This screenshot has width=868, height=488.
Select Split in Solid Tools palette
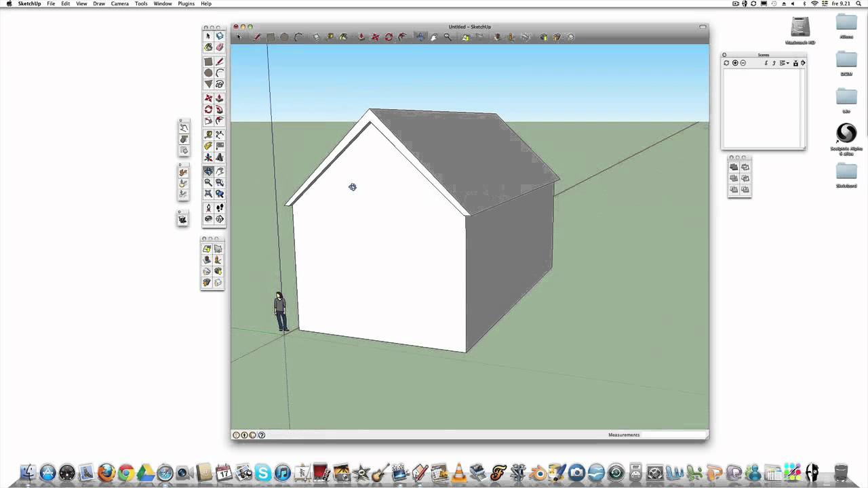pyautogui.click(x=745, y=189)
